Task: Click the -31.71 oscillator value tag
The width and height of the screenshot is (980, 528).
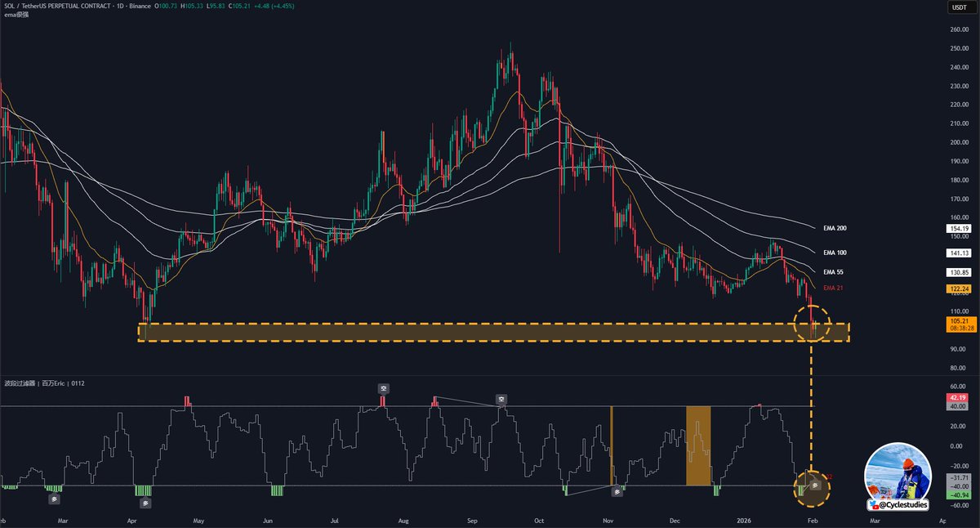Action: coord(959,477)
